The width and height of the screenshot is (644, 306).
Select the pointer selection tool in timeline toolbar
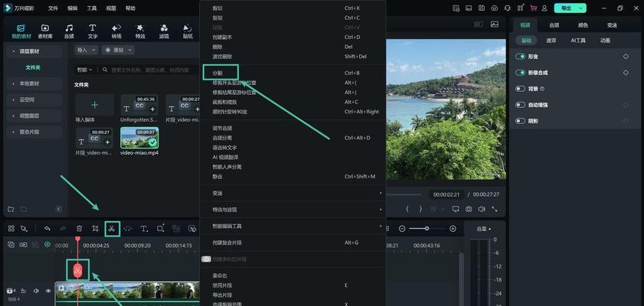(x=25, y=229)
